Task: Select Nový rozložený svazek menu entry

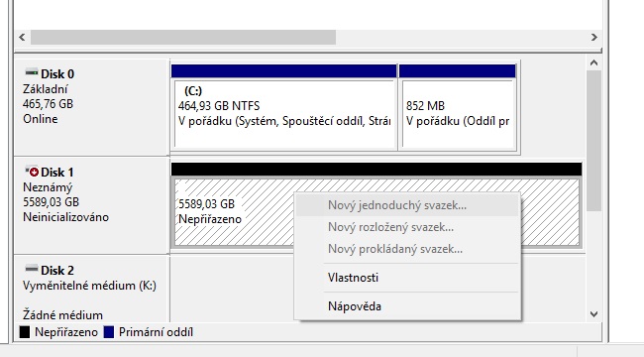Action: 407,227
